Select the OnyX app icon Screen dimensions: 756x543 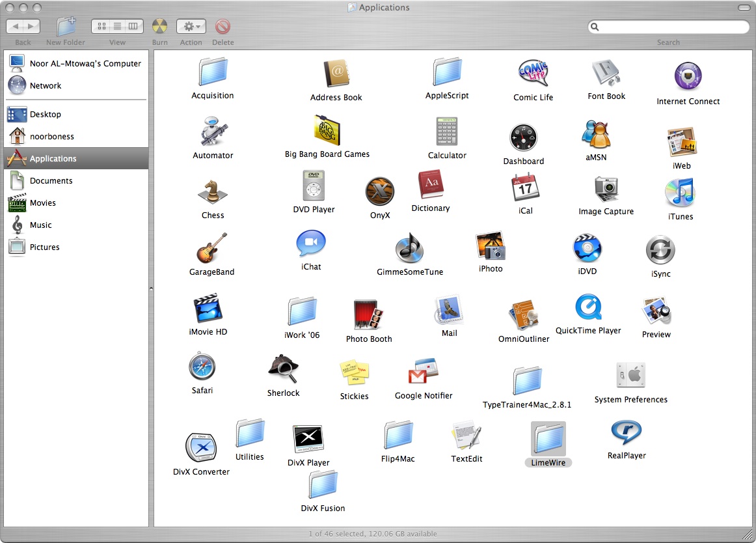(380, 191)
